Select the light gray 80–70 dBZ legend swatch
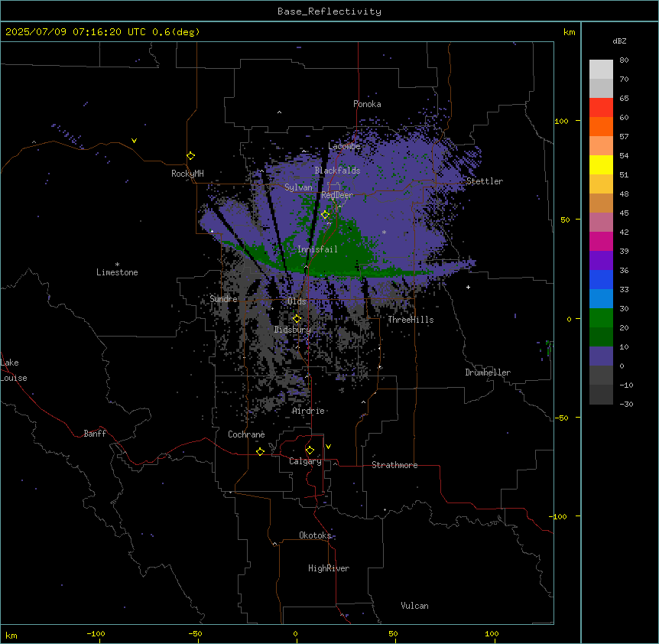This screenshot has width=659, height=644. click(601, 70)
